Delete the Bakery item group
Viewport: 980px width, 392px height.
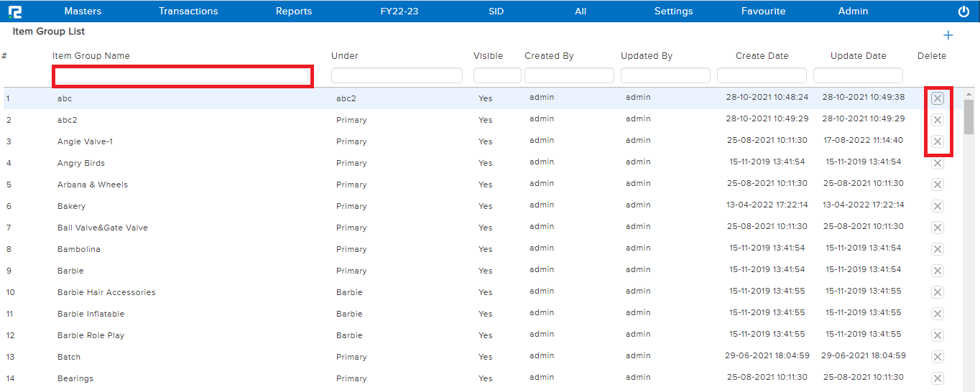point(938,206)
